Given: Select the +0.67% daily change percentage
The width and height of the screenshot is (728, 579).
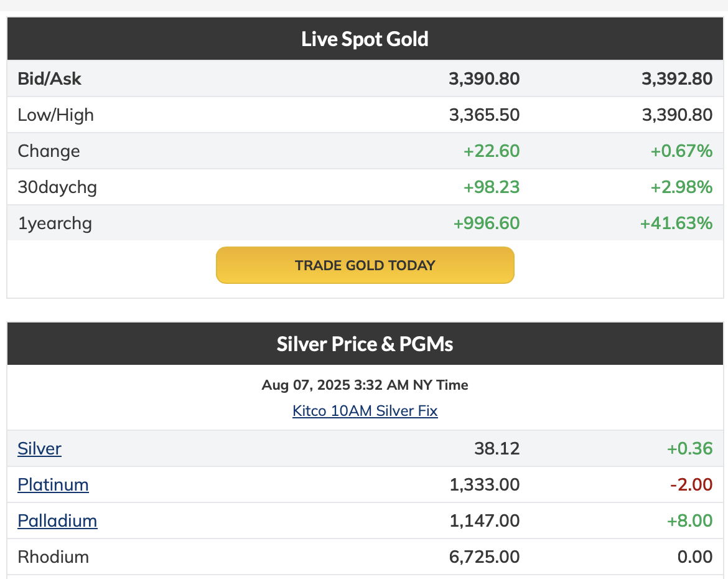Looking at the screenshot, I should pyautogui.click(x=681, y=151).
